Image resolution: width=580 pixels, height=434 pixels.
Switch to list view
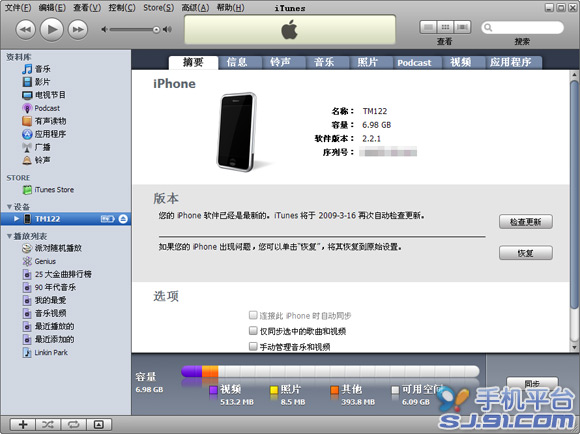(x=428, y=27)
